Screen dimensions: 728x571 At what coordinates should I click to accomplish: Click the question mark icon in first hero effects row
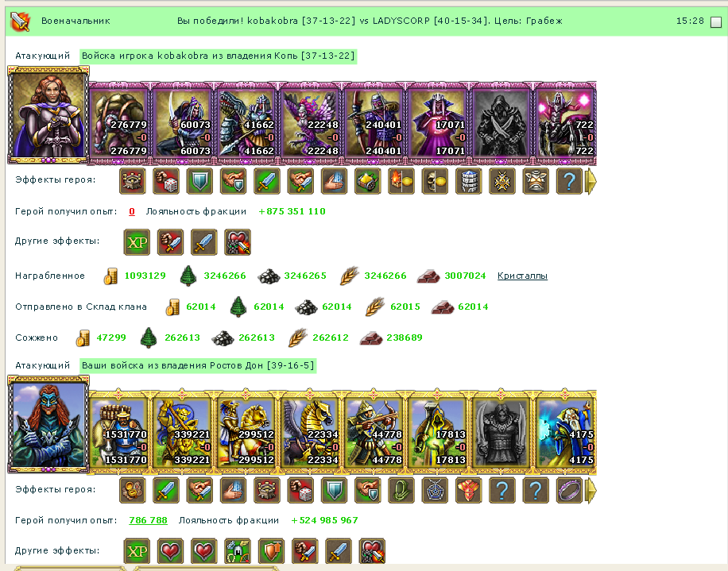point(569,181)
